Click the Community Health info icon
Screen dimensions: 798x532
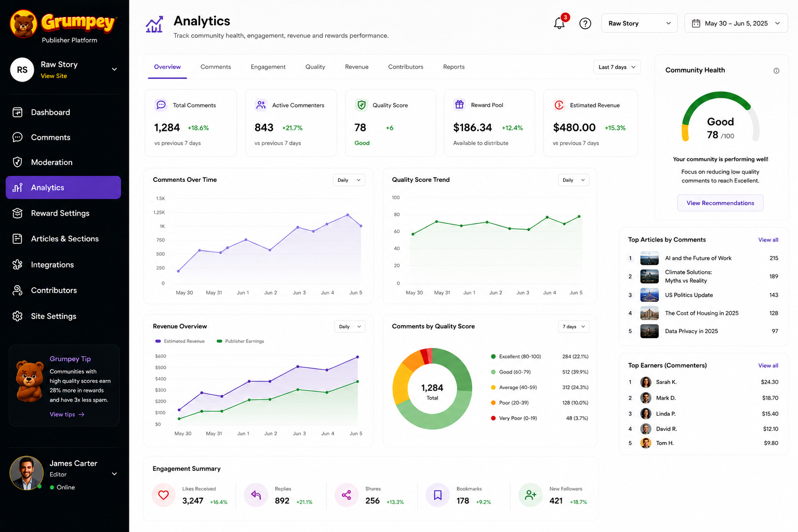776,71
